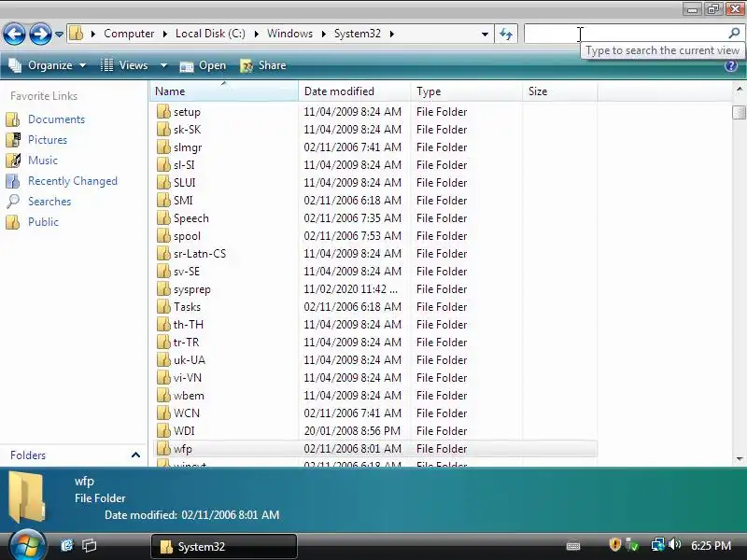Navigate to Computer in address bar
The height and width of the screenshot is (560, 747).
click(x=129, y=34)
